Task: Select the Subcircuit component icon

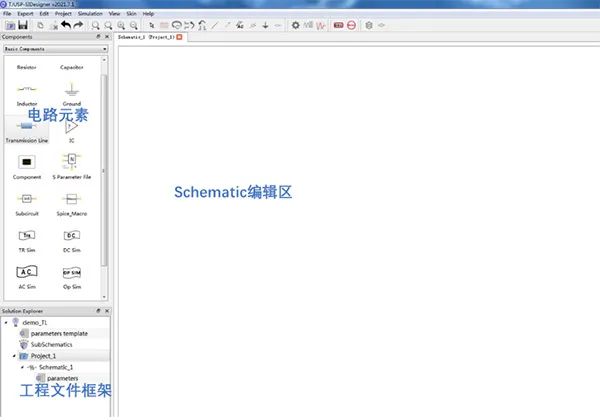Action: (x=27, y=199)
